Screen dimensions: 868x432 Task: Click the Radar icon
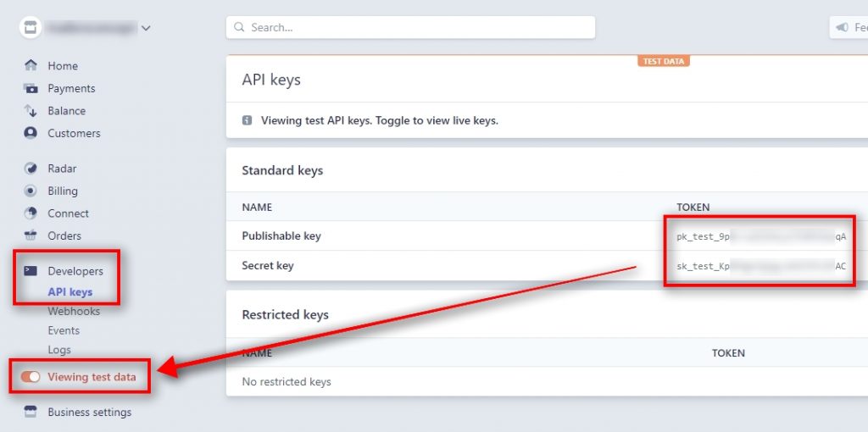pos(31,169)
